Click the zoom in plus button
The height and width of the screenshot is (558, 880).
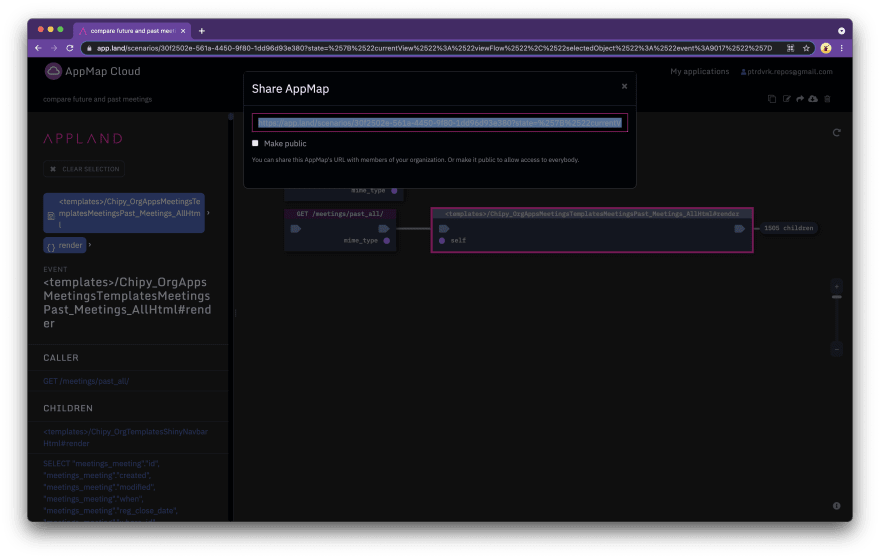[836, 286]
